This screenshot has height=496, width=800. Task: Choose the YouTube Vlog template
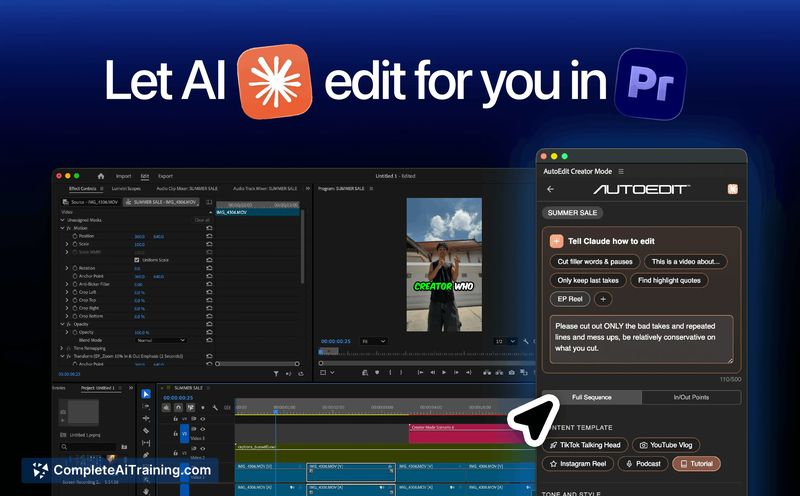pyautogui.click(x=666, y=445)
